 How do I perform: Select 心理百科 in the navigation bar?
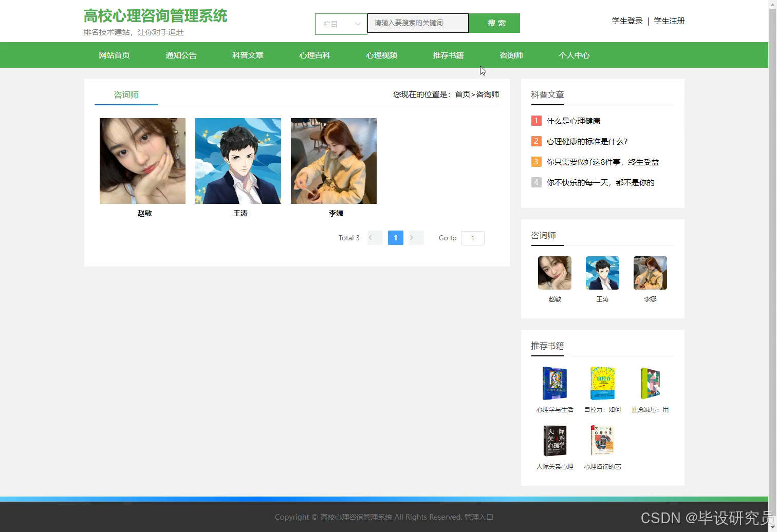(x=314, y=55)
